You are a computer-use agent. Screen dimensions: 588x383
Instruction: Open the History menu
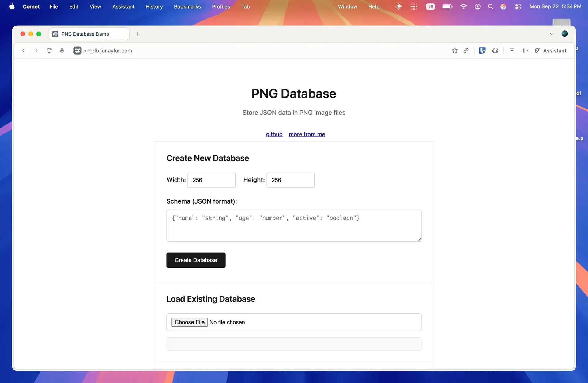coord(154,6)
